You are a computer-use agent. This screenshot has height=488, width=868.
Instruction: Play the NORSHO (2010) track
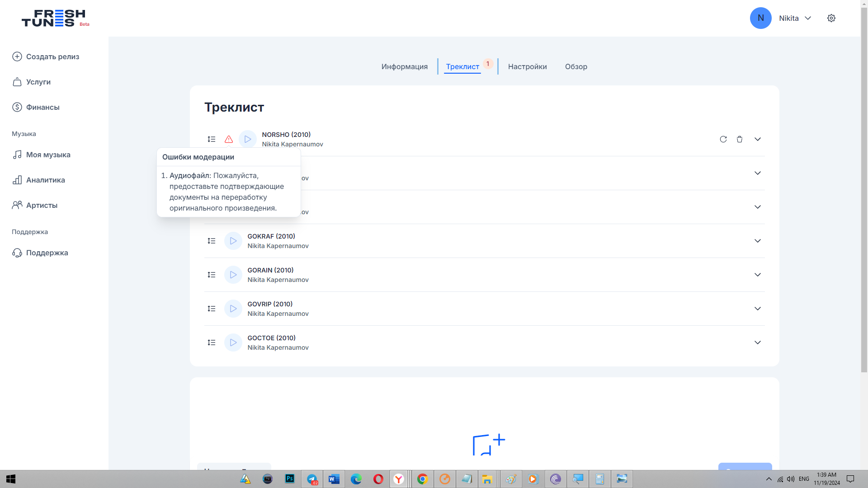click(247, 139)
